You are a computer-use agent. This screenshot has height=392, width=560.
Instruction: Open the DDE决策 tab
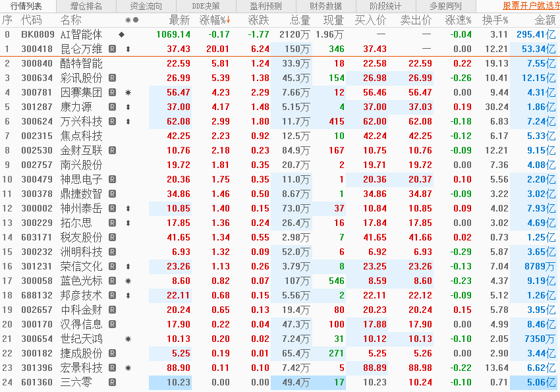206,6
